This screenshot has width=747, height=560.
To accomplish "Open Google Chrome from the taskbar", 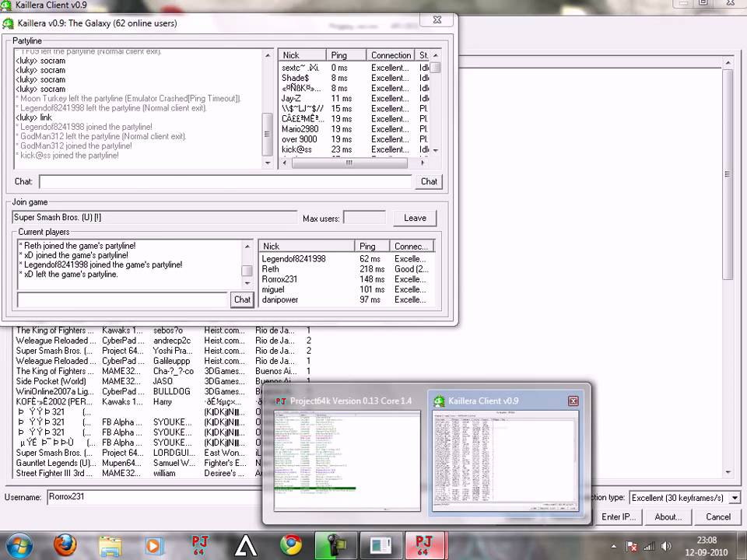I will coord(291,546).
